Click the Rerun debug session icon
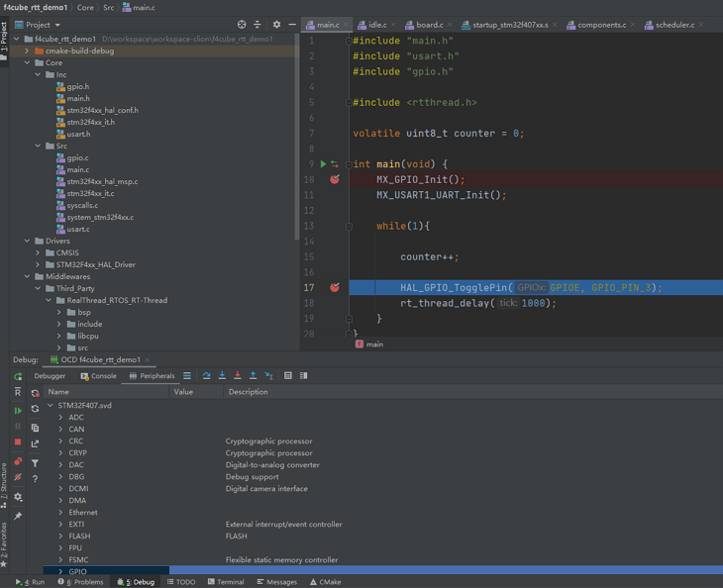Image resolution: width=723 pixels, height=588 pixels. click(x=18, y=376)
